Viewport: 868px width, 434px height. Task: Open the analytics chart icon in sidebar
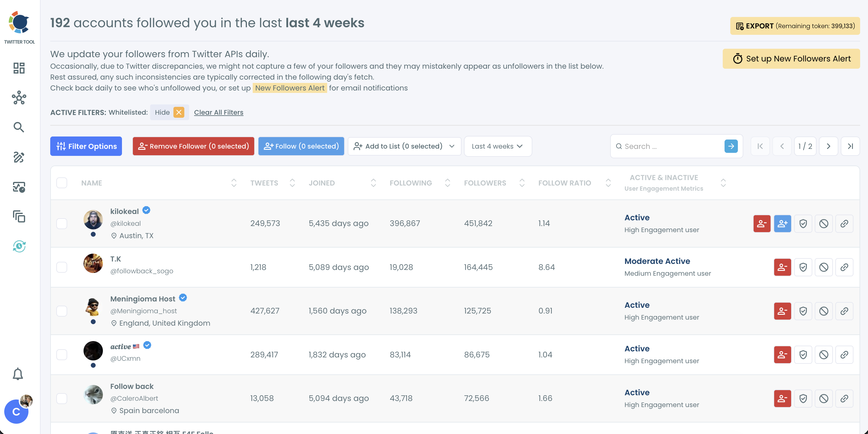click(x=19, y=187)
